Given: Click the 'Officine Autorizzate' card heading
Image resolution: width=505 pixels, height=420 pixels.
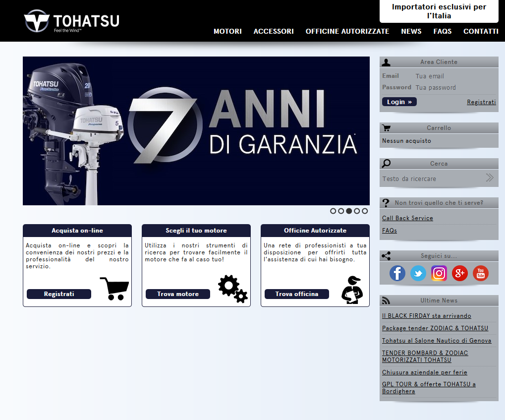Looking at the screenshot, I should pos(315,231).
